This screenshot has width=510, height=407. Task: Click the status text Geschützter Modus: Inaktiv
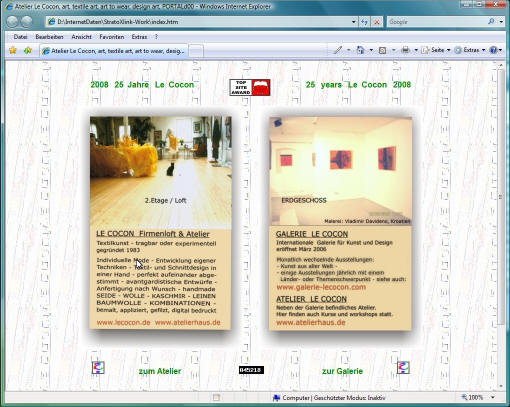(349, 398)
